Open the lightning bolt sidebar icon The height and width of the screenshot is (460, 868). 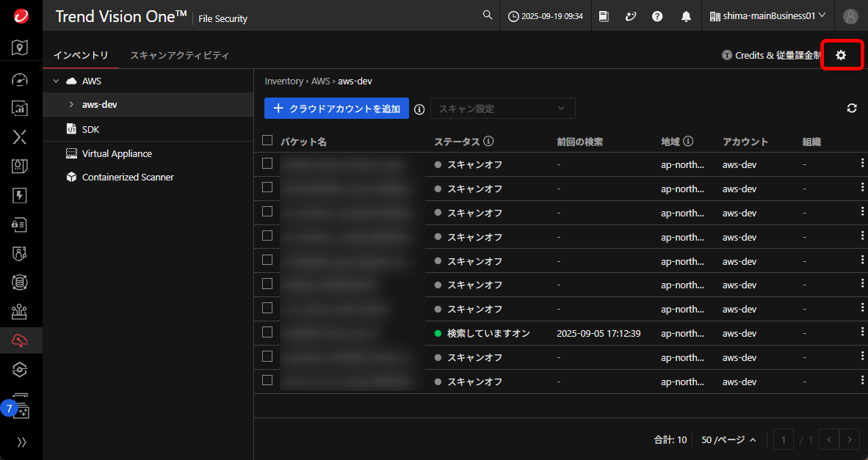(x=19, y=195)
